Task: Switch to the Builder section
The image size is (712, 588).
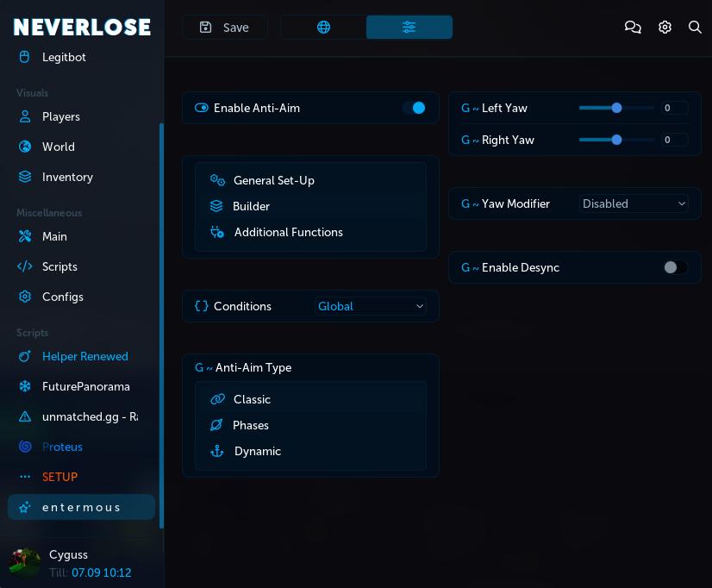Action: click(251, 206)
